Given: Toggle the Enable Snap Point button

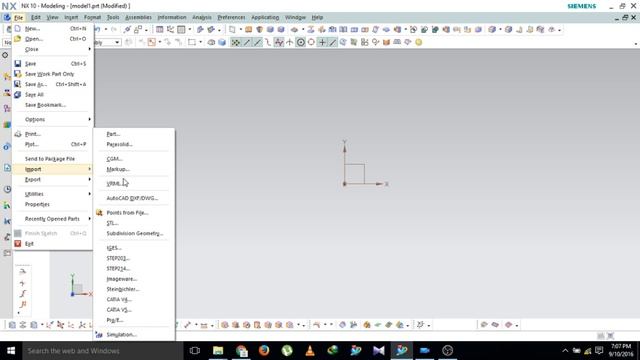Looking at the screenshot, I should (x=236, y=42).
